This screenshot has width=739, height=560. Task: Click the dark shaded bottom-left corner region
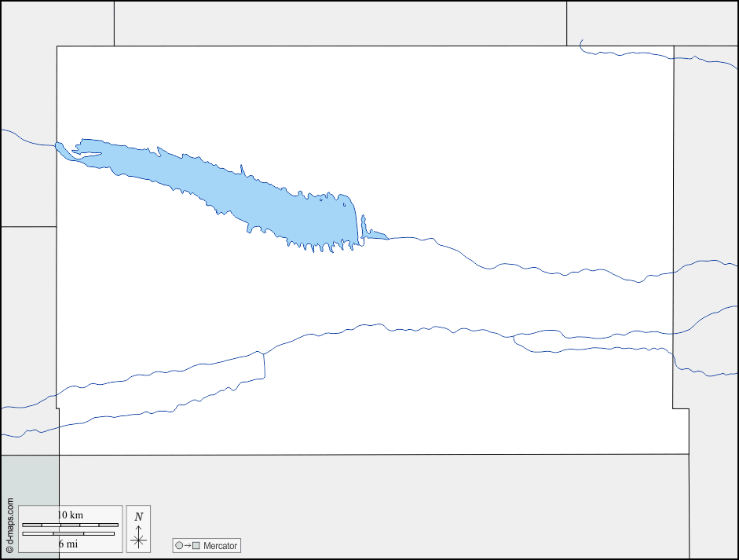[29, 481]
